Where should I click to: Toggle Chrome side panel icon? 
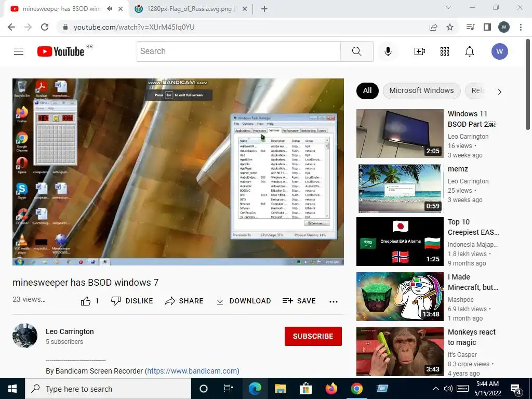487,27
